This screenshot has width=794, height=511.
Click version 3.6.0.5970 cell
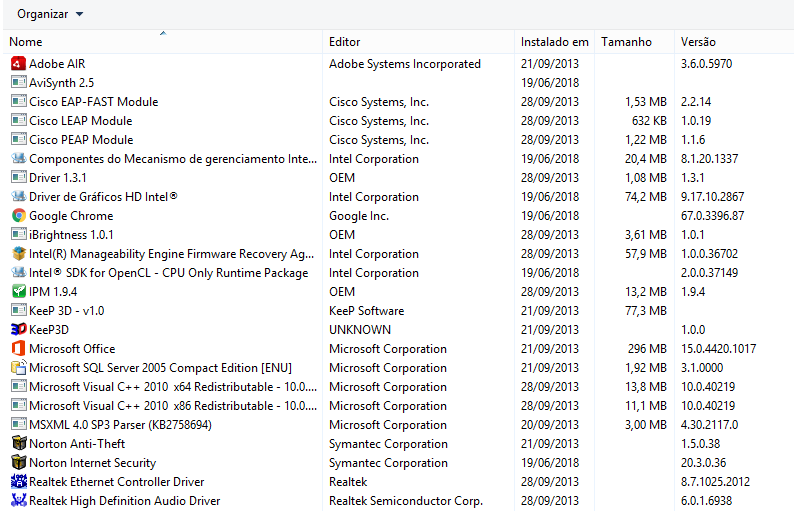point(706,64)
